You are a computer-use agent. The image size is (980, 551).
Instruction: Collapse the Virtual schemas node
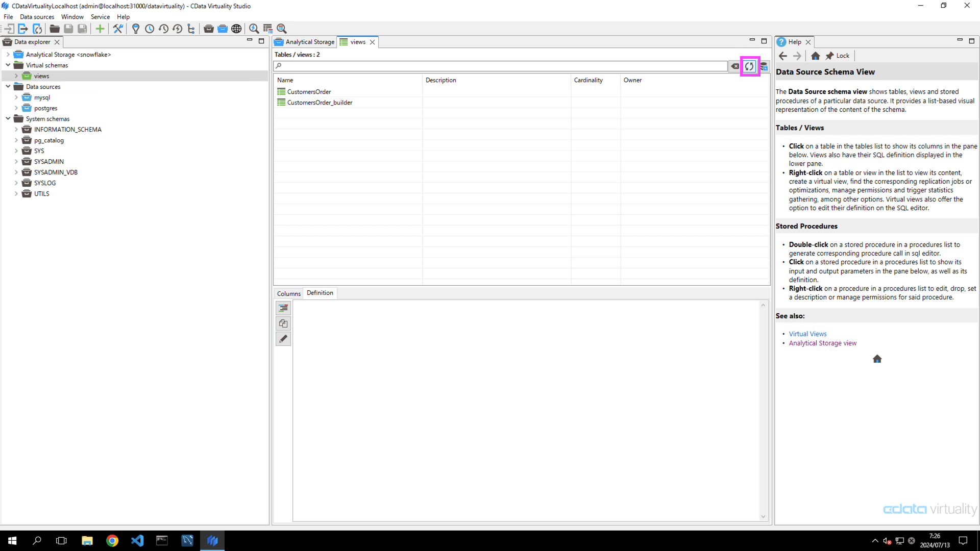point(8,65)
